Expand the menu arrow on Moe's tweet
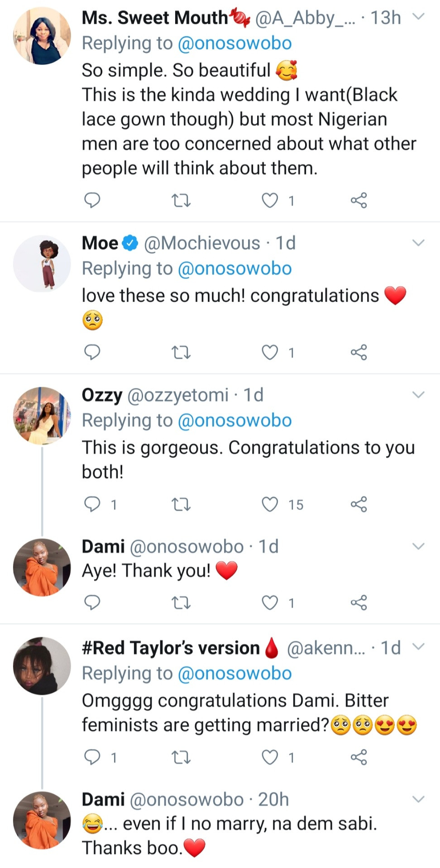 (x=418, y=243)
